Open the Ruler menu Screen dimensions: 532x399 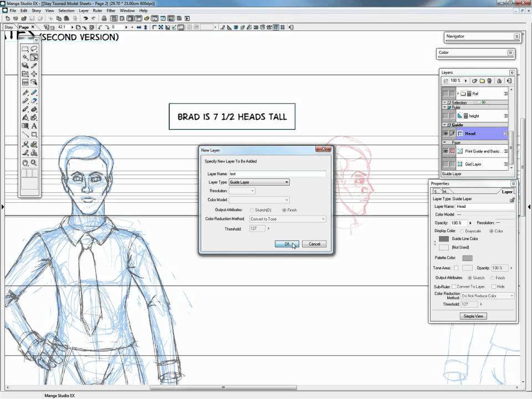pyautogui.click(x=98, y=11)
